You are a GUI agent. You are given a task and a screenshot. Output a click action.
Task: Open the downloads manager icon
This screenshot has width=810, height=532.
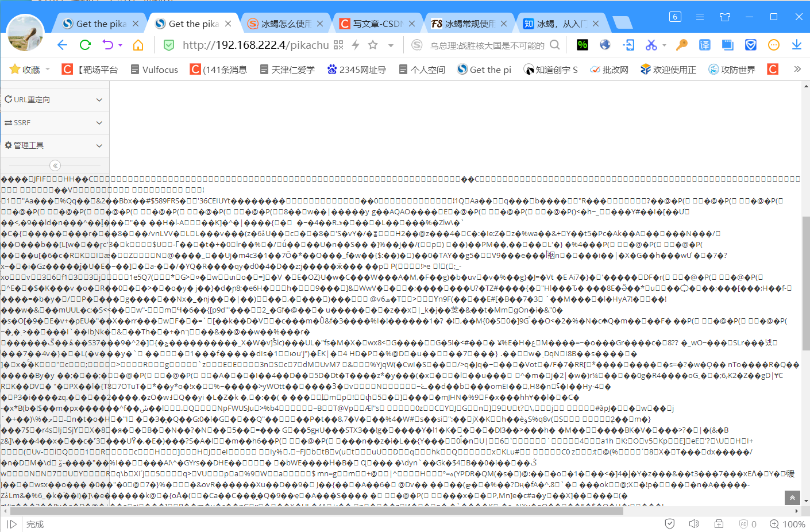pyautogui.click(x=797, y=44)
